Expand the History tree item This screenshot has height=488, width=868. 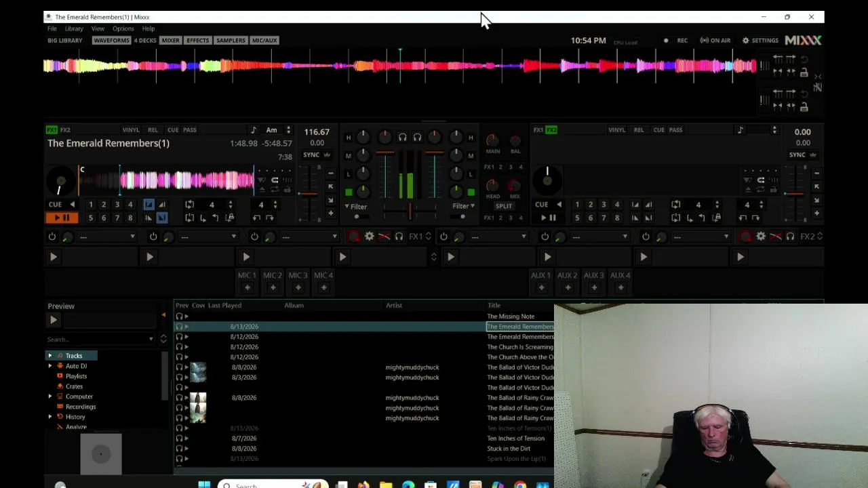point(50,417)
